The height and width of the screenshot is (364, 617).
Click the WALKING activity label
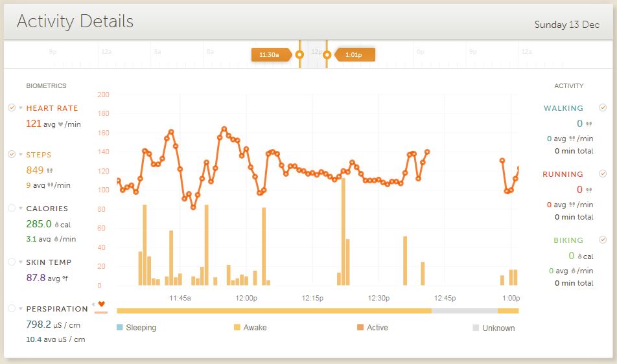[563, 108]
